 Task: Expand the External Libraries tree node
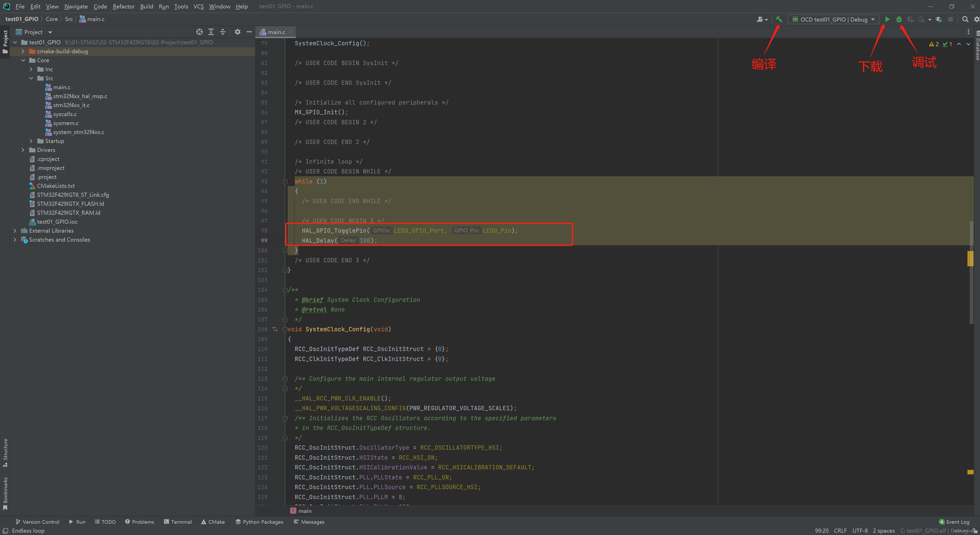[x=15, y=231]
